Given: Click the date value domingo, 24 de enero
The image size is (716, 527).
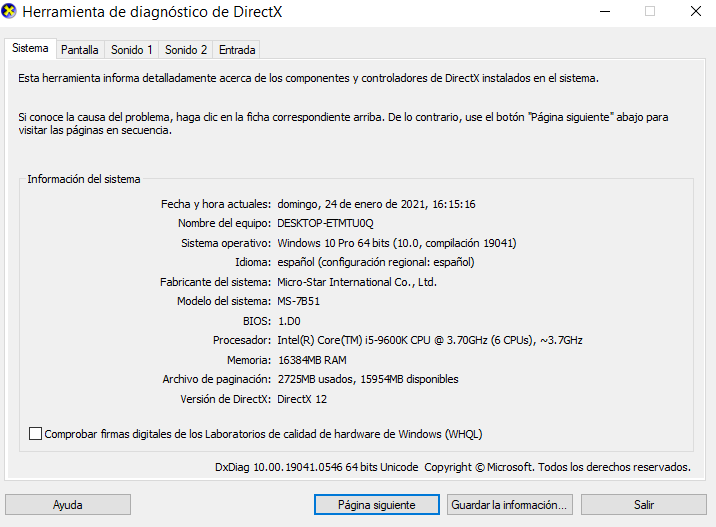Looking at the screenshot, I should (x=376, y=204).
